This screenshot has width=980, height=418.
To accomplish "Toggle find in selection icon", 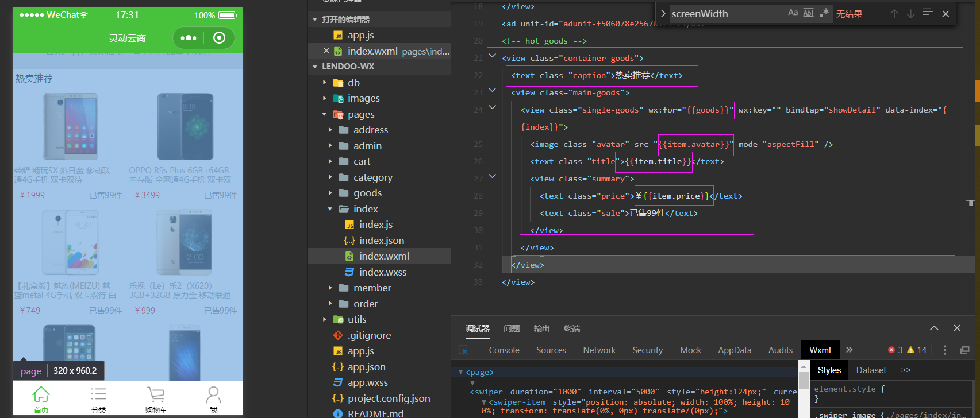I will coord(927,12).
